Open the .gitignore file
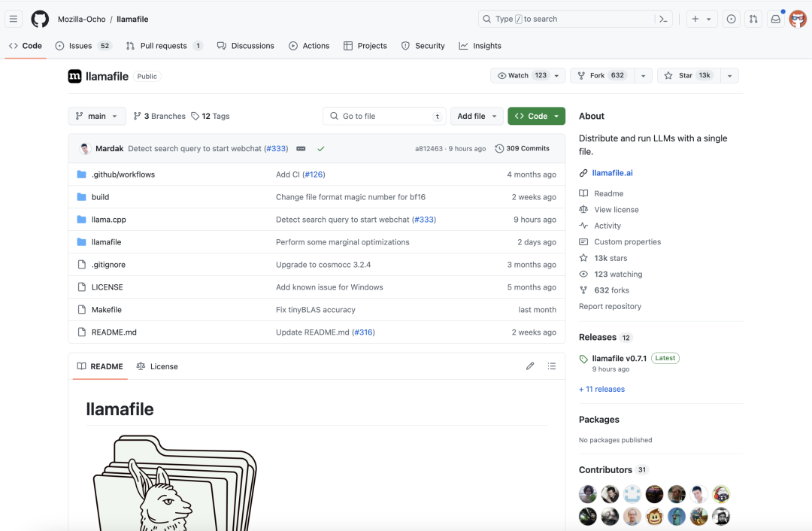 (x=108, y=265)
